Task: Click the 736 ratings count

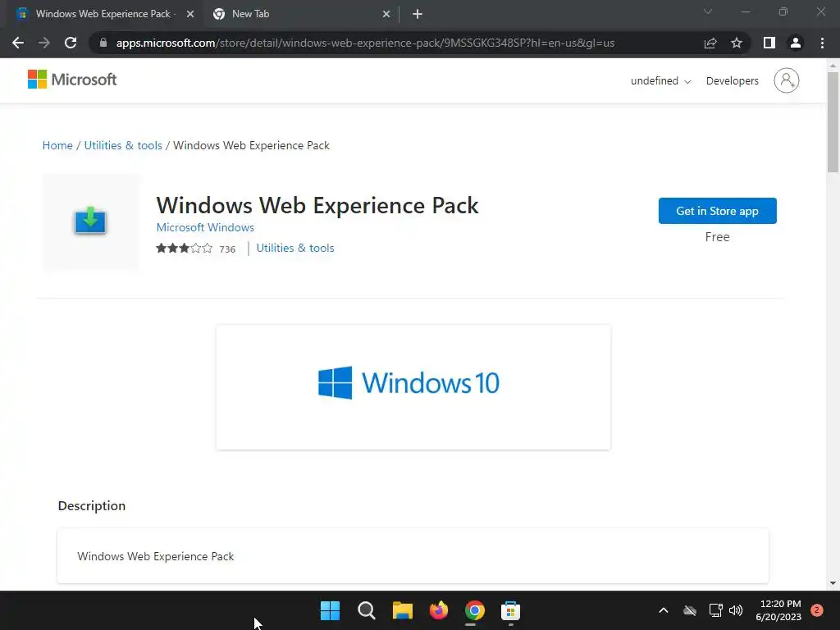Action: (x=227, y=249)
